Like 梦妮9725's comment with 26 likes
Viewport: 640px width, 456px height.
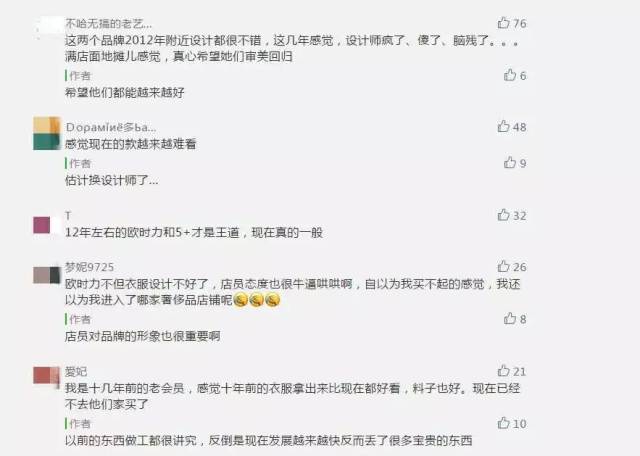coord(504,266)
